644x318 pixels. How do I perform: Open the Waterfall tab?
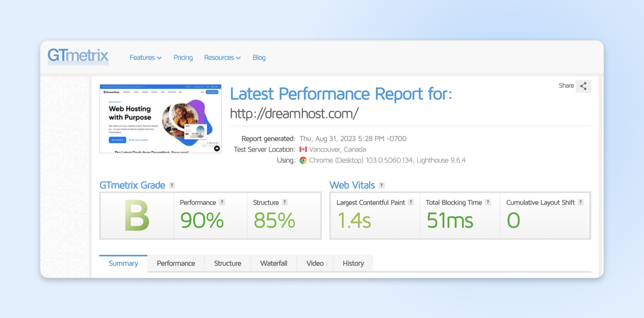[274, 263]
